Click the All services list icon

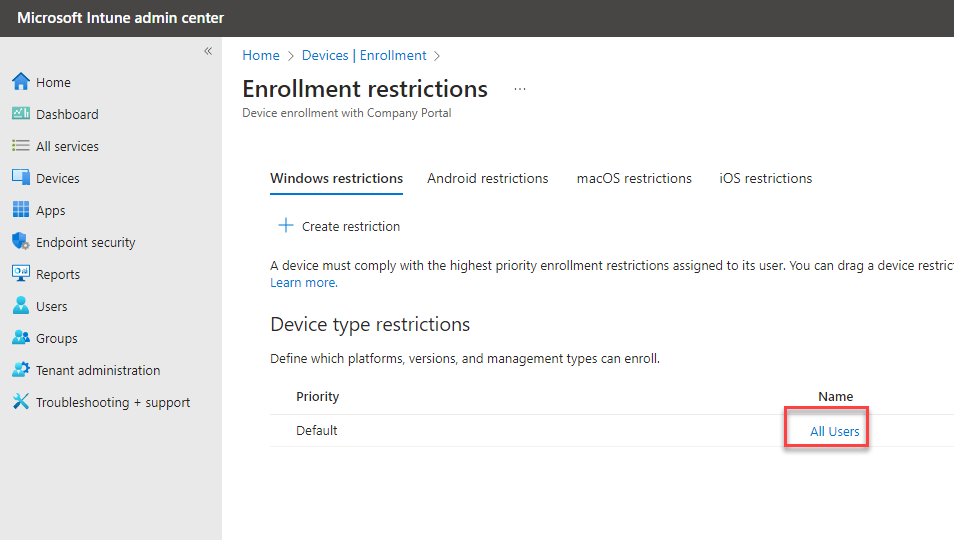[x=21, y=145]
